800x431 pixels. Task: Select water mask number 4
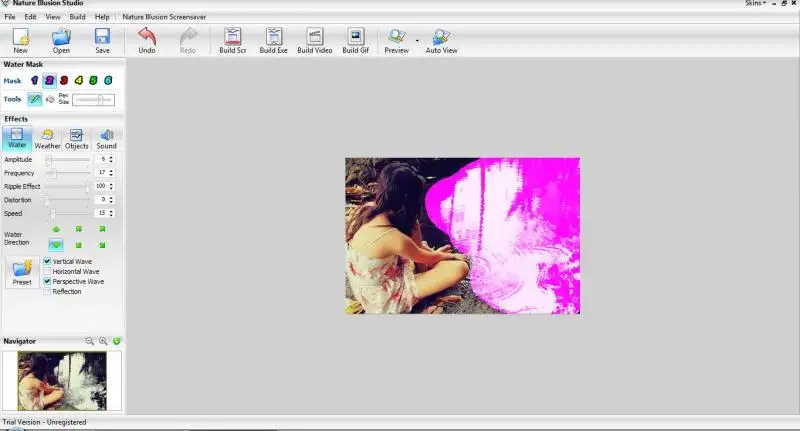[78, 80]
